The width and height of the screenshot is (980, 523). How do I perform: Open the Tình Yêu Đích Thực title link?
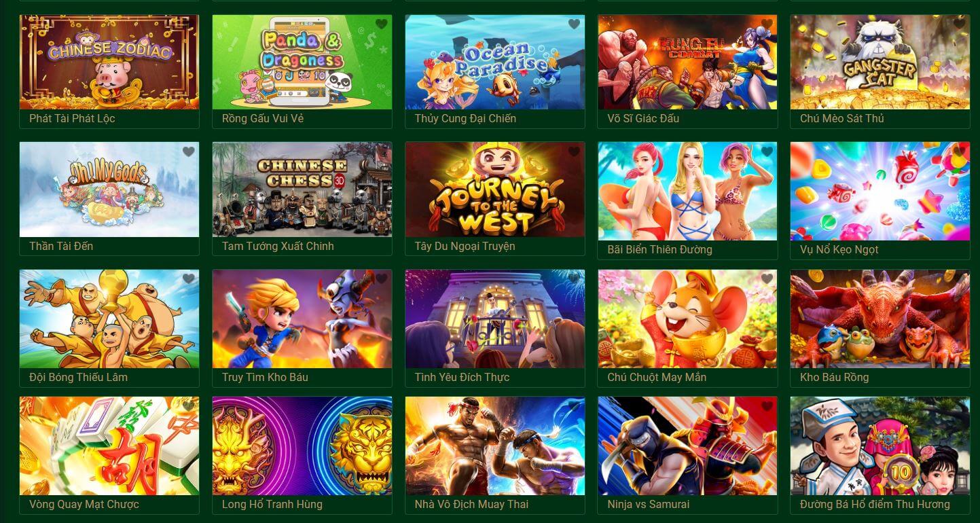pyautogui.click(x=462, y=377)
